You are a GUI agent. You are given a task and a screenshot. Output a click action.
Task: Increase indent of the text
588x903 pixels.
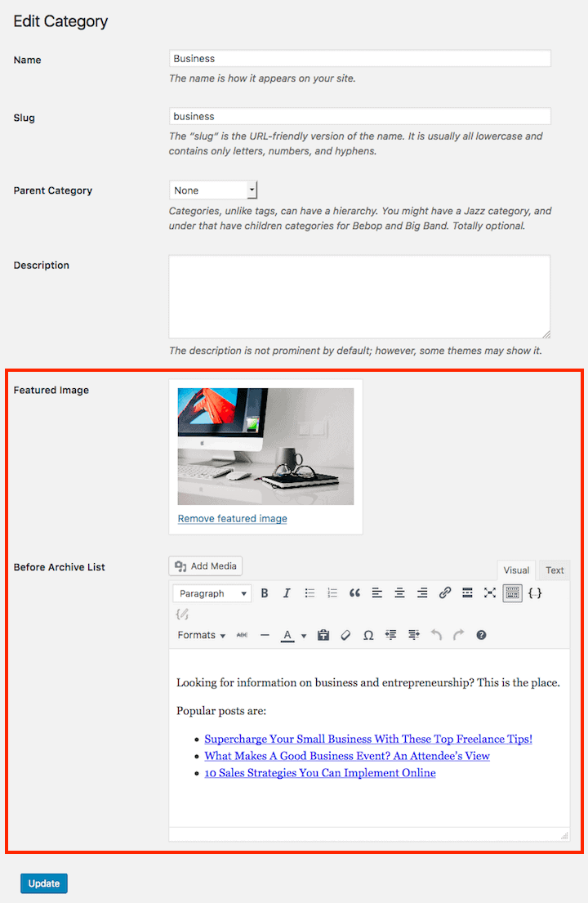tap(414, 635)
